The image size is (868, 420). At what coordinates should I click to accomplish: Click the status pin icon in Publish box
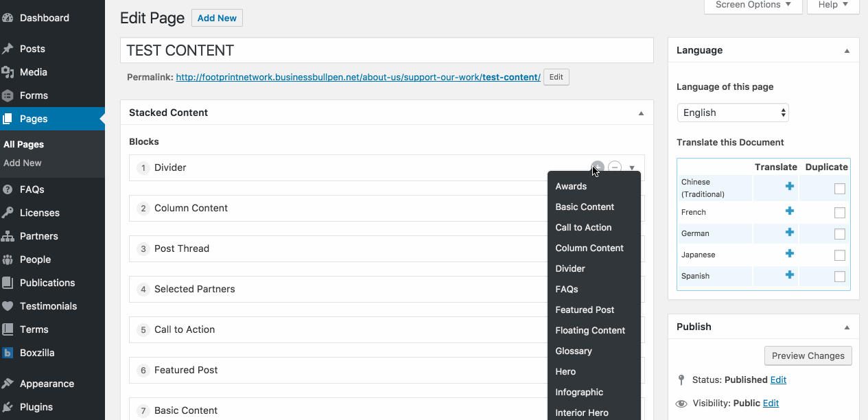tap(681, 380)
